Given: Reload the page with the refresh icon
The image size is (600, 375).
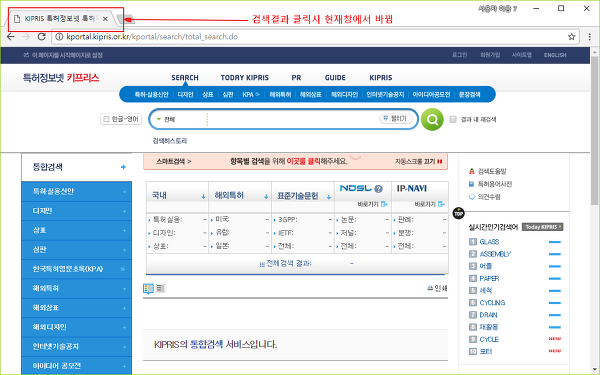Looking at the screenshot, I should coord(41,37).
